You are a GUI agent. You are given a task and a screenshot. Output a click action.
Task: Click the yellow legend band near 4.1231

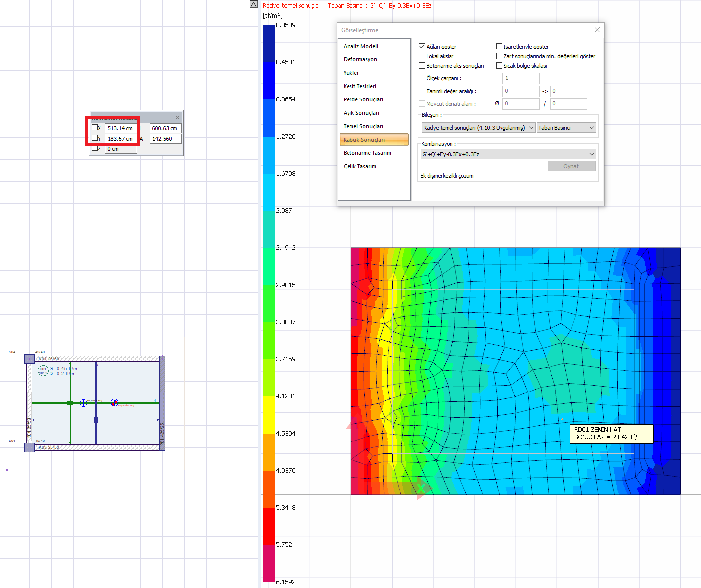(x=269, y=415)
